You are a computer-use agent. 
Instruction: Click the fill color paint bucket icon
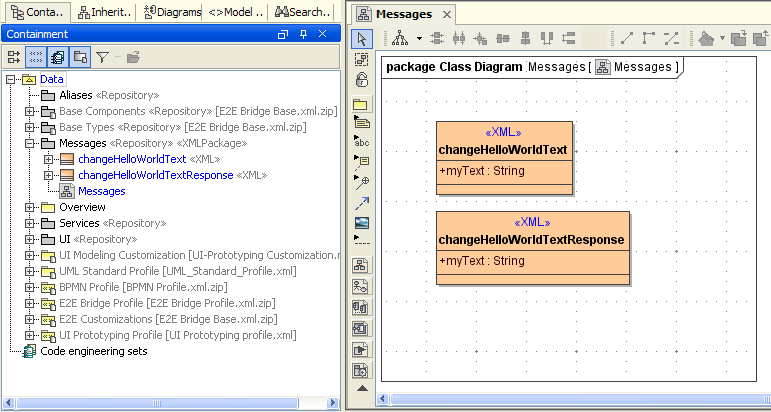coord(706,38)
